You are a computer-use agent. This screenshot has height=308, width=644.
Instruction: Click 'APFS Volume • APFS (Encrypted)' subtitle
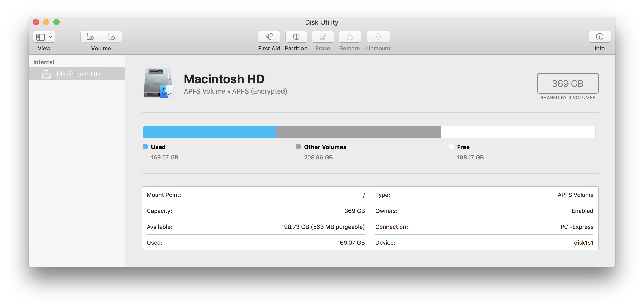tap(235, 91)
